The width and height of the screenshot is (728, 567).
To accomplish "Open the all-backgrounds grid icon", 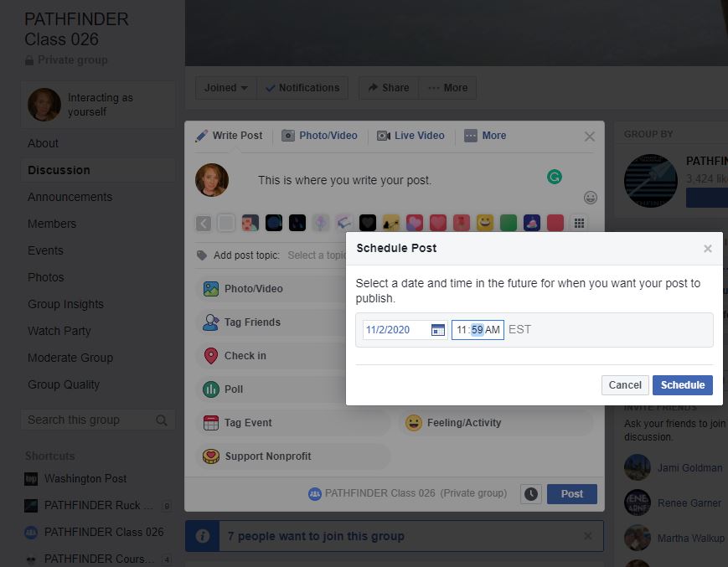I will 579,223.
